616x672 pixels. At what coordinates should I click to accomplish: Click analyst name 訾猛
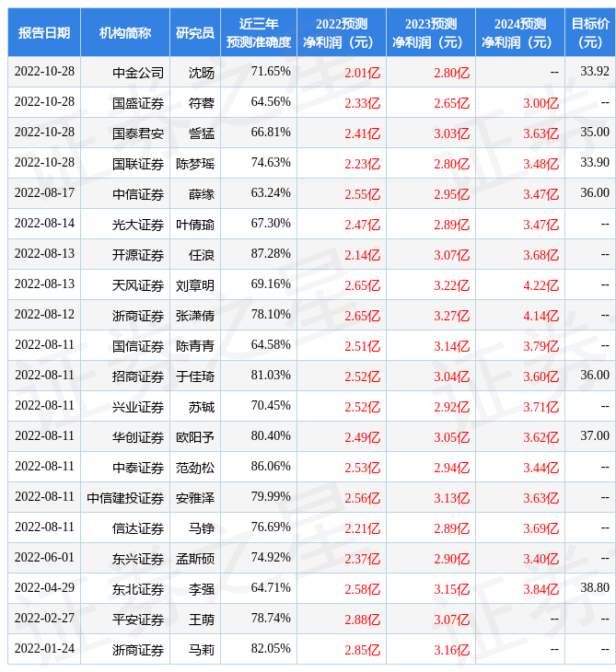(x=202, y=133)
